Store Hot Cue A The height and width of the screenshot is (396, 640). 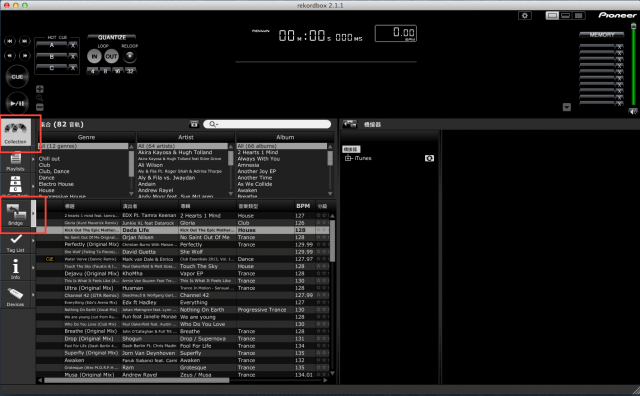click(51, 45)
